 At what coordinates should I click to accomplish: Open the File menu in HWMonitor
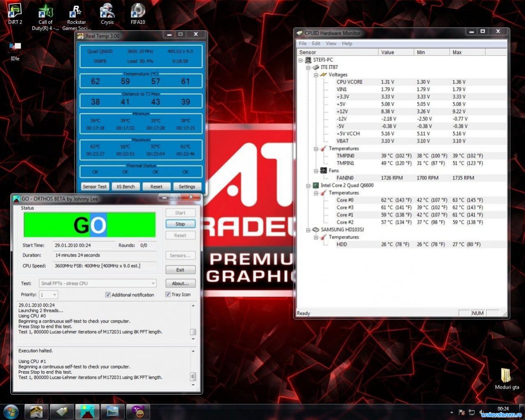(x=303, y=44)
